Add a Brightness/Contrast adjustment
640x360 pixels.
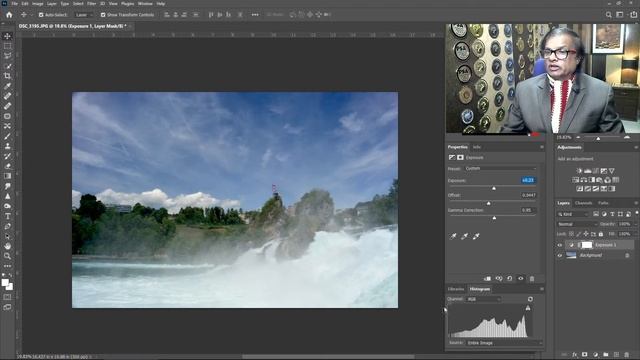tap(579, 171)
